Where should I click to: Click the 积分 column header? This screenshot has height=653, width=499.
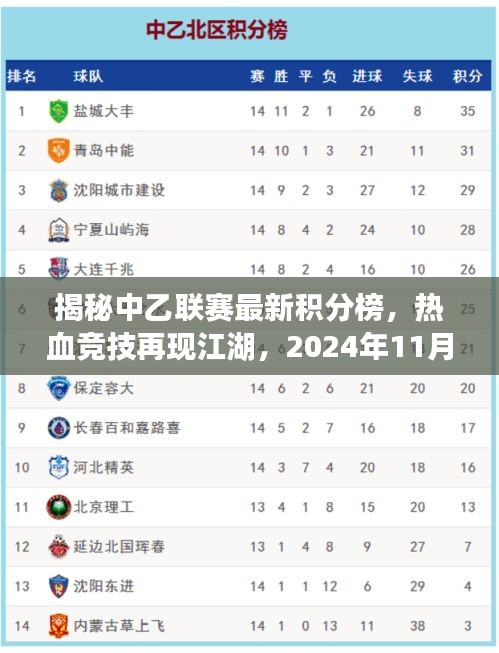click(x=467, y=76)
